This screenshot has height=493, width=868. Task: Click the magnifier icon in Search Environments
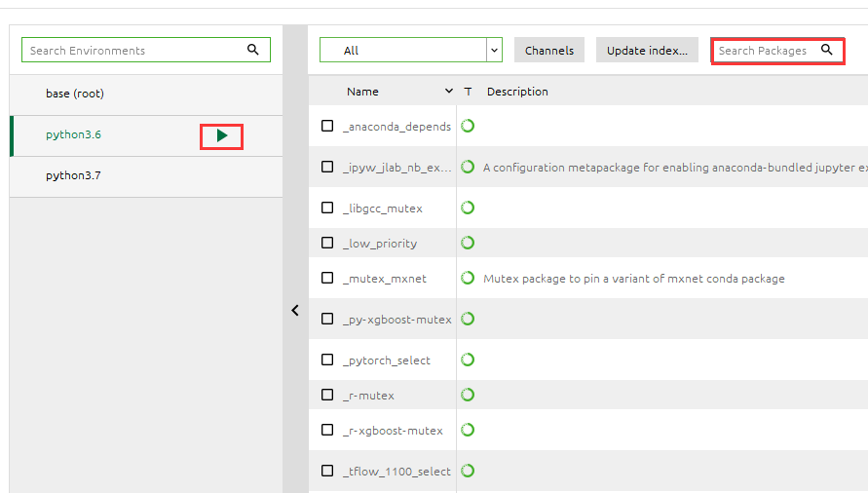(x=253, y=50)
